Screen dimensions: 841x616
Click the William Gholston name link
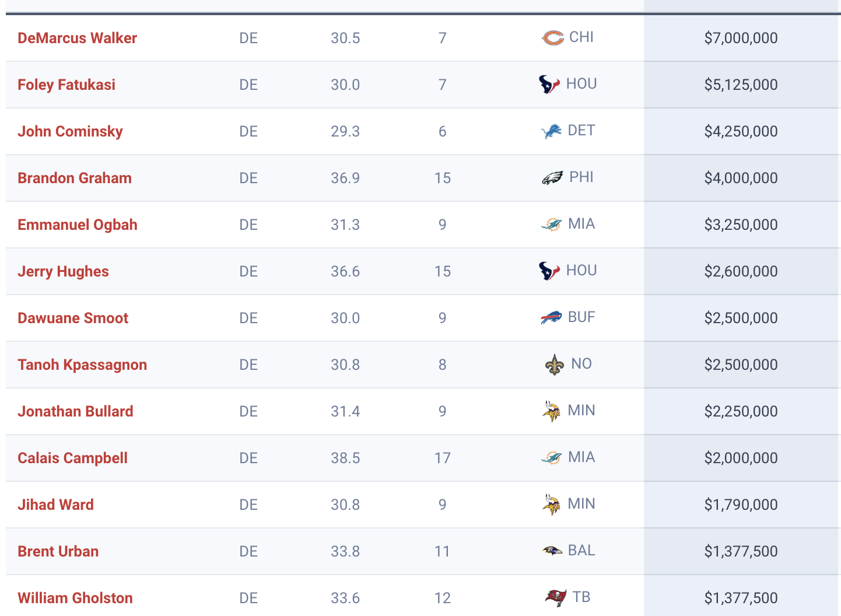[x=75, y=598]
